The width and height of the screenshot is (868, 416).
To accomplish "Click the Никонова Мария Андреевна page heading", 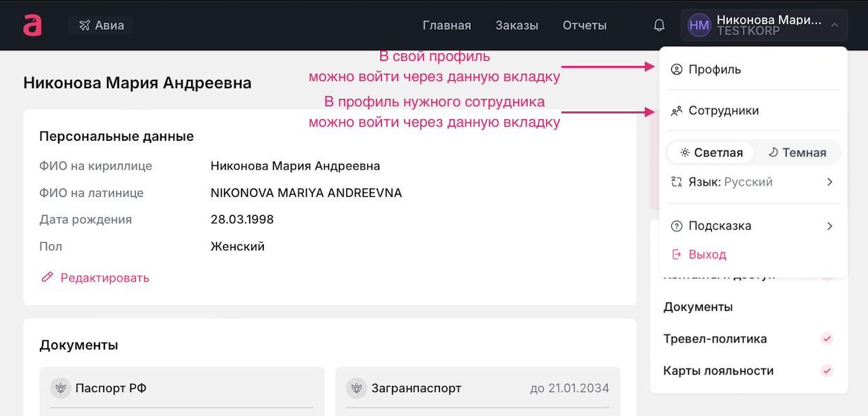I will [x=137, y=83].
